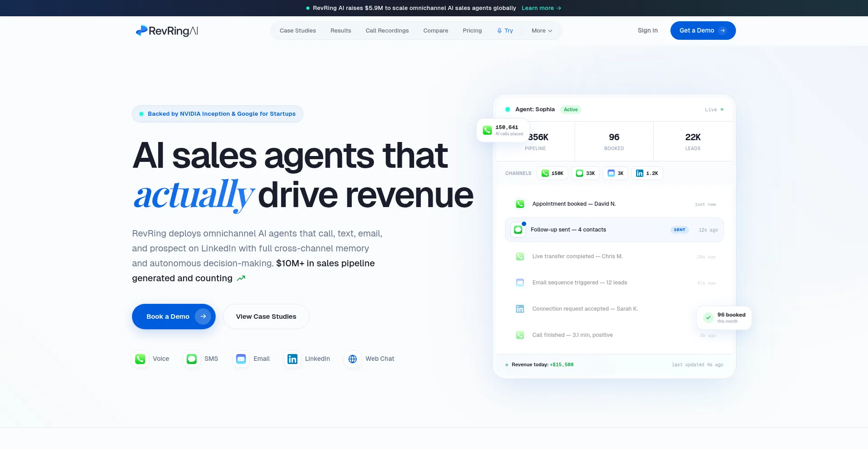The image size is (868, 449).
Task: Click 'Agent: Sophia' heading
Action: pos(535,109)
